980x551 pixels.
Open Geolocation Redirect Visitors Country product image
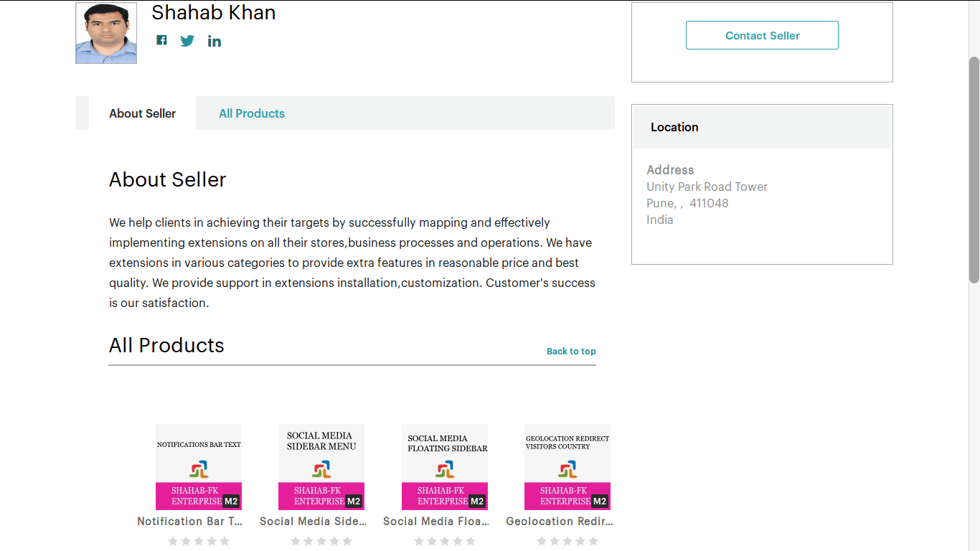567,466
